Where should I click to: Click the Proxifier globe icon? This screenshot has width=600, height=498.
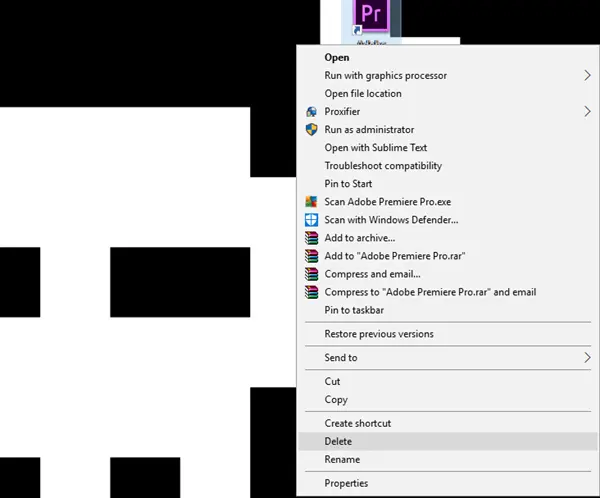tap(311, 111)
